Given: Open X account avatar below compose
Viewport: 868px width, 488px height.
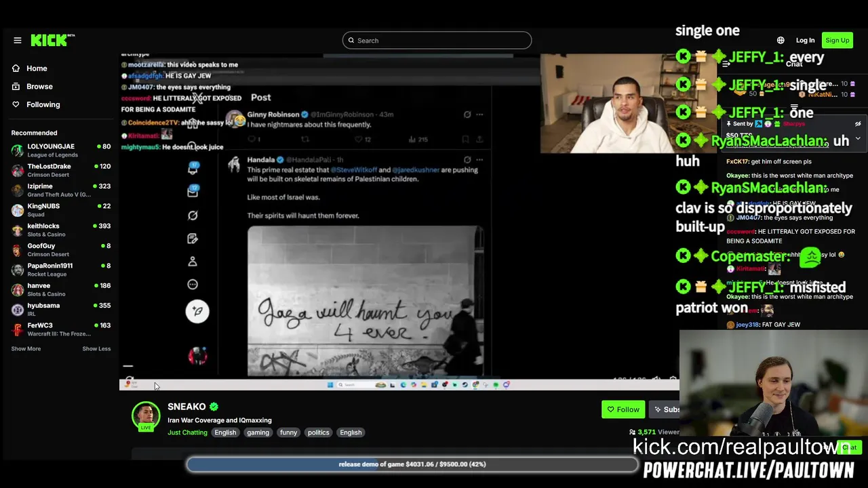Looking at the screenshot, I should (197, 356).
